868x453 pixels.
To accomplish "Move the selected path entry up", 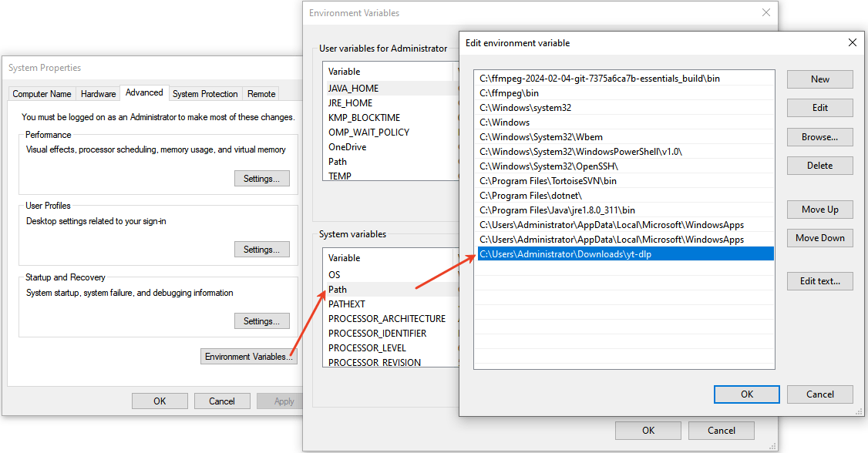I will (x=819, y=209).
